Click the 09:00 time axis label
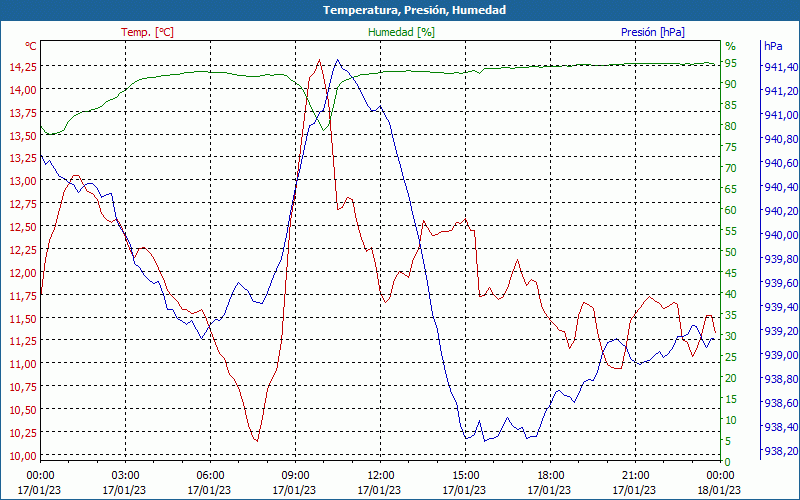The height and width of the screenshot is (500, 800). tap(295, 476)
